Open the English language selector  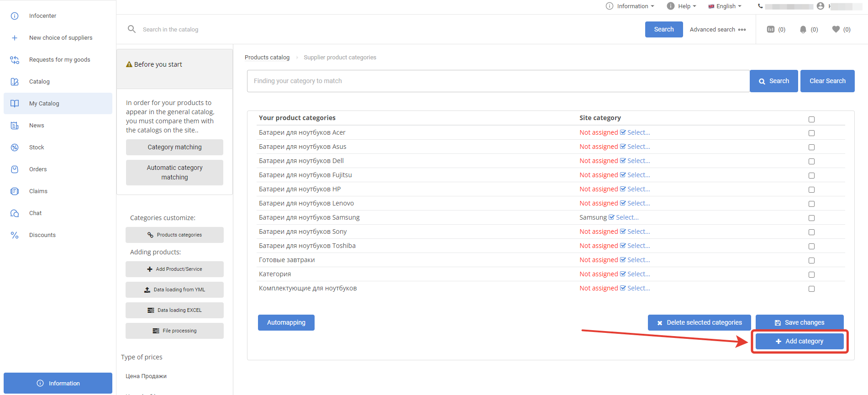(725, 6)
